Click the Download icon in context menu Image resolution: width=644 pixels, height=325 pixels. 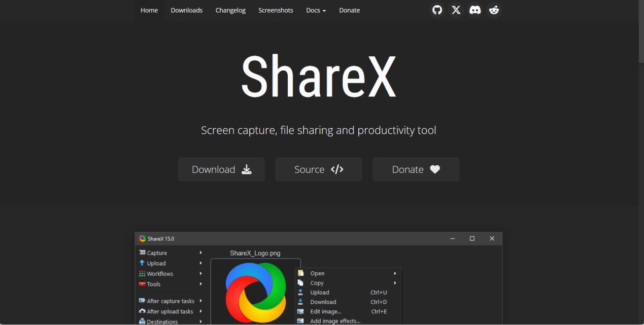300,302
